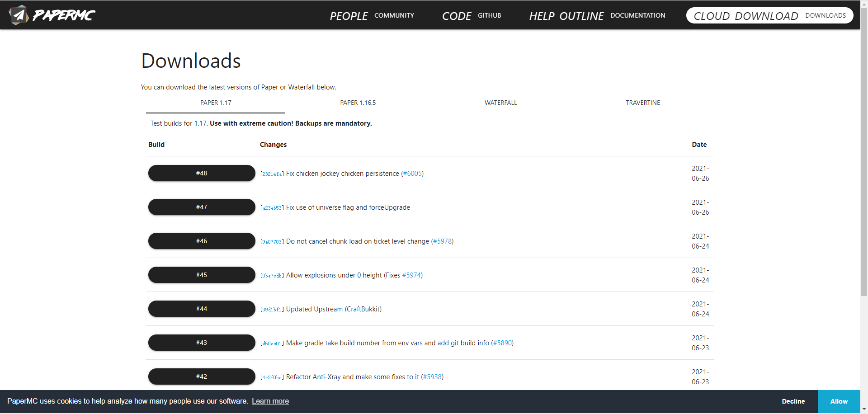The width and height of the screenshot is (868, 414).
Task: Open the #6005 pull request link
Action: point(412,174)
